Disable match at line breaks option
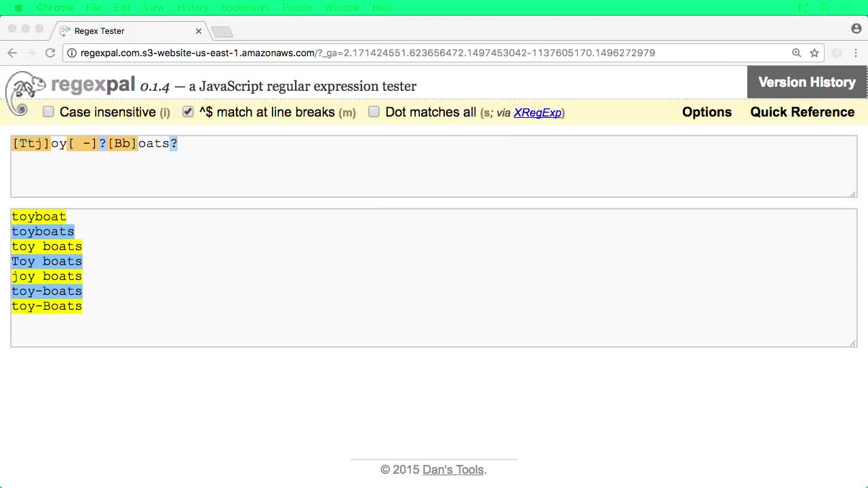This screenshot has height=488, width=868. 188,111
